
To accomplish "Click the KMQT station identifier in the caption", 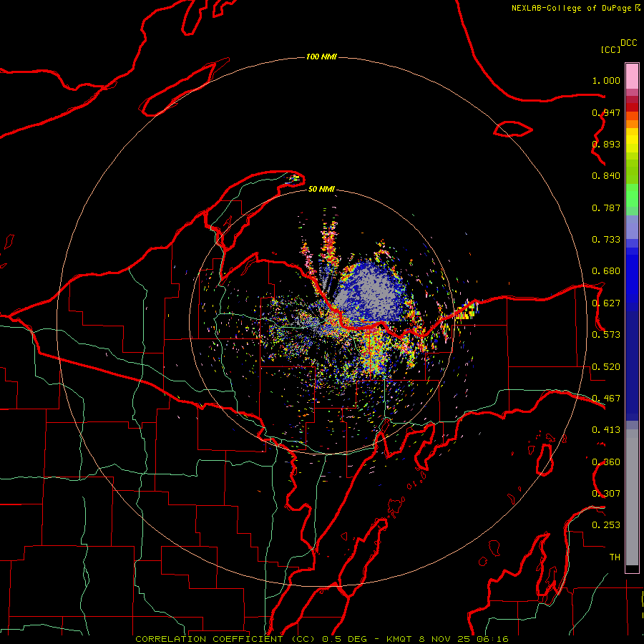I will coord(400,639).
